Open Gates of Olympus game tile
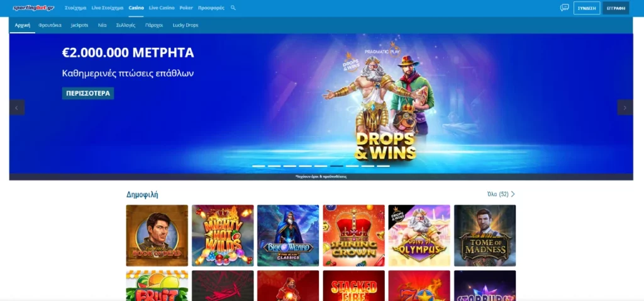 (x=419, y=236)
